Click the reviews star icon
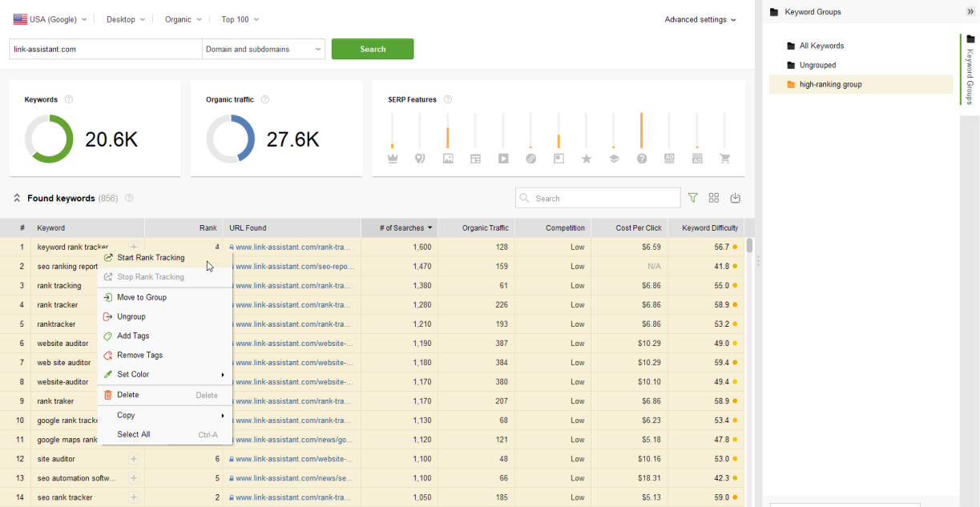Screen dimensions: 980x507 point(587,159)
